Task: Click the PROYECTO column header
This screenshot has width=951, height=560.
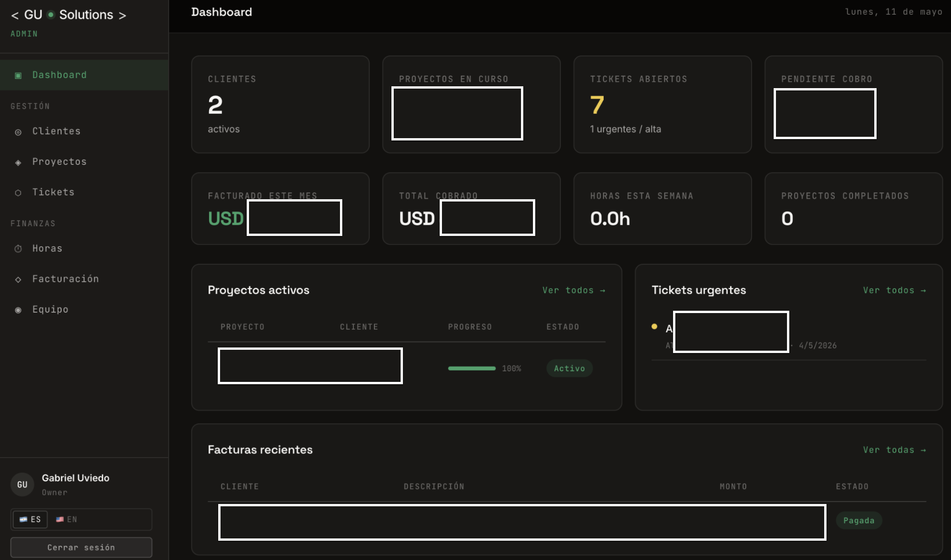Action: [x=243, y=327]
